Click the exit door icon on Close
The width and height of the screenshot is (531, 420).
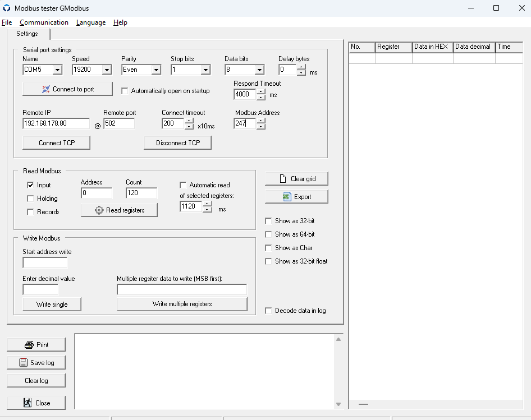28,403
